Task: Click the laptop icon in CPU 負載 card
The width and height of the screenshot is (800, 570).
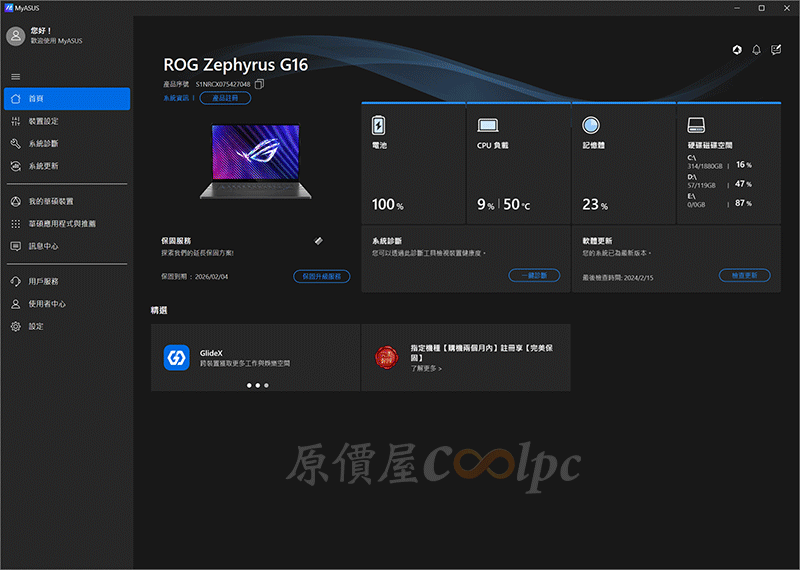Action: tap(488, 125)
